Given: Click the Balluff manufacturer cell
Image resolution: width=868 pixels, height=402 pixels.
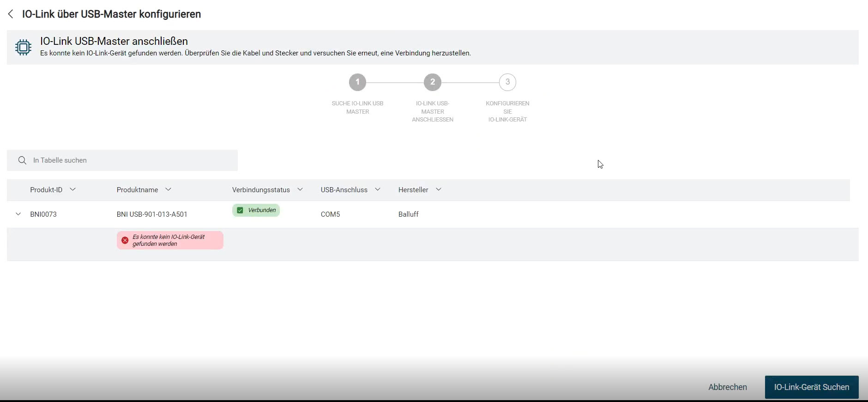Looking at the screenshot, I should 409,214.
